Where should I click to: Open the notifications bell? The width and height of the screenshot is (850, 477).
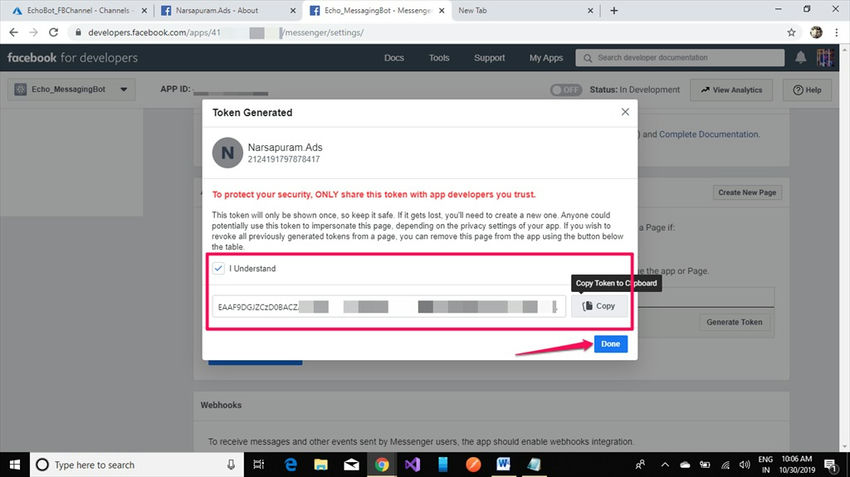(801, 57)
